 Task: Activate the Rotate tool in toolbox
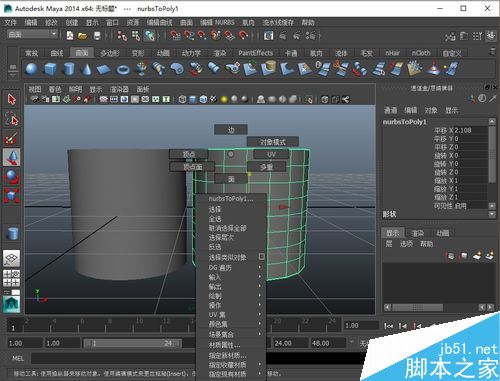pyautogui.click(x=12, y=176)
